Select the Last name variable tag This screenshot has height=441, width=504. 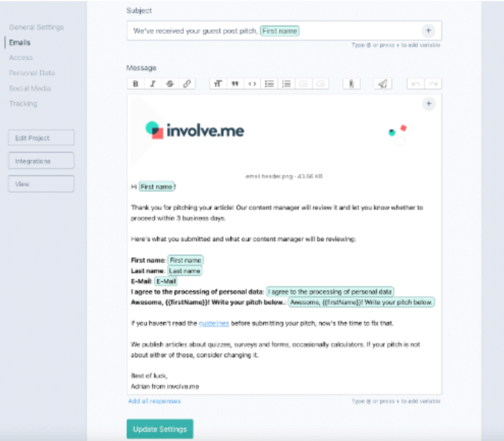(x=185, y=271)
